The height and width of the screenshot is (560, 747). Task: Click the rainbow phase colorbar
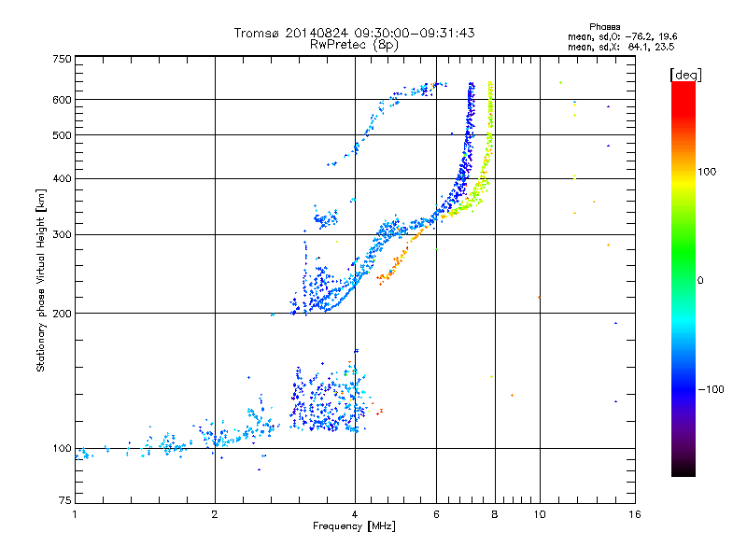tap(684, 278)
